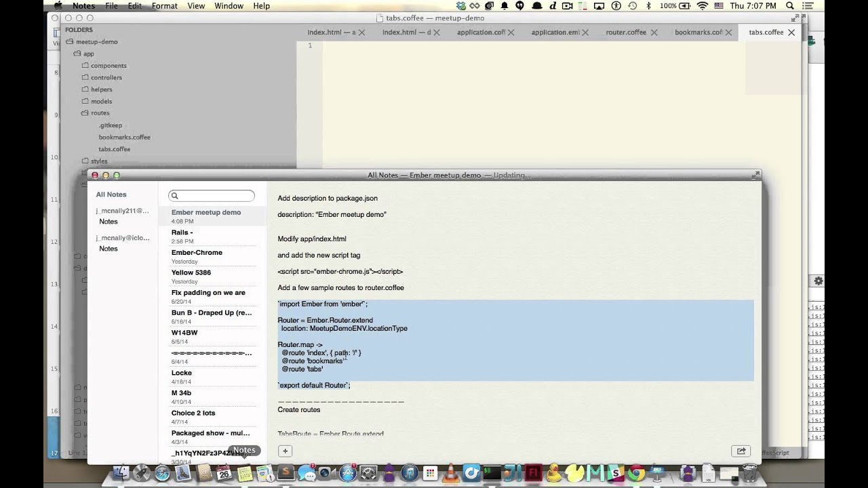Open Launchpad rocket icon in Dock

140,472
